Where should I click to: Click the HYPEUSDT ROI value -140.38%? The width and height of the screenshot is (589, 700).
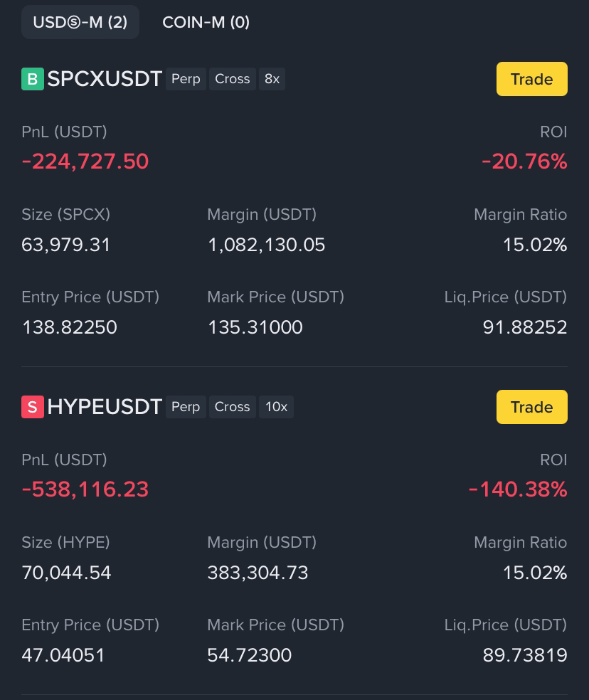pyautogui.click(x=518, y=489)
